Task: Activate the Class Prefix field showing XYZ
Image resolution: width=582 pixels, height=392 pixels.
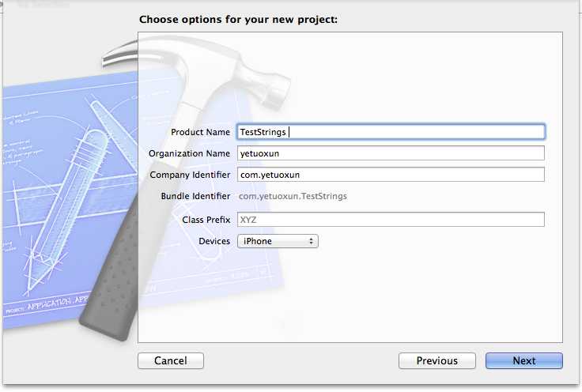Action: pos(391,219)
